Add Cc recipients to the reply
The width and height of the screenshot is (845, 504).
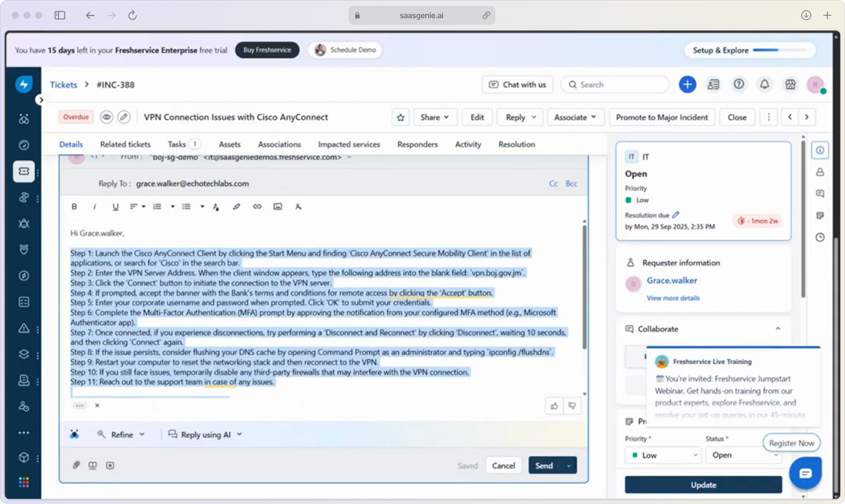click(553, 184)
